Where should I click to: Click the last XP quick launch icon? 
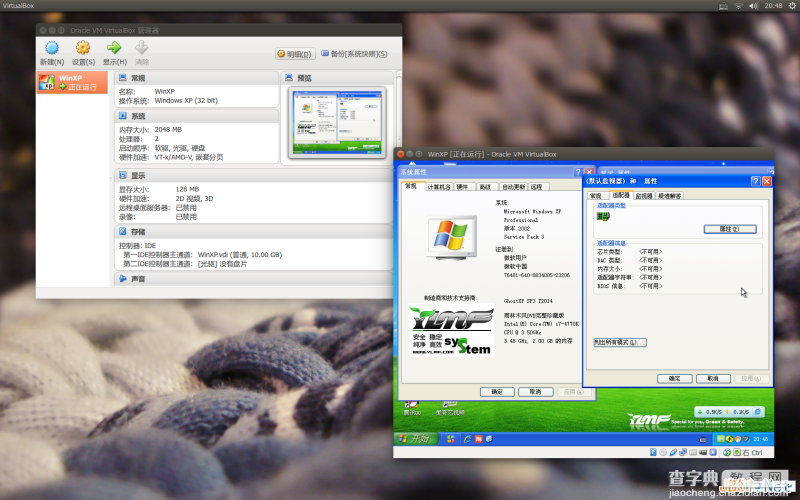(x=489, y=439)
